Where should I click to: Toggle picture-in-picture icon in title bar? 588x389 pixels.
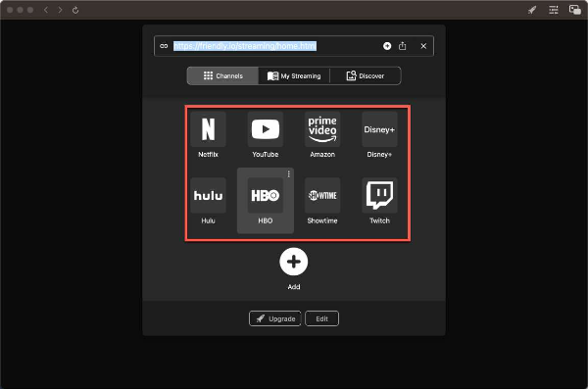575,10
